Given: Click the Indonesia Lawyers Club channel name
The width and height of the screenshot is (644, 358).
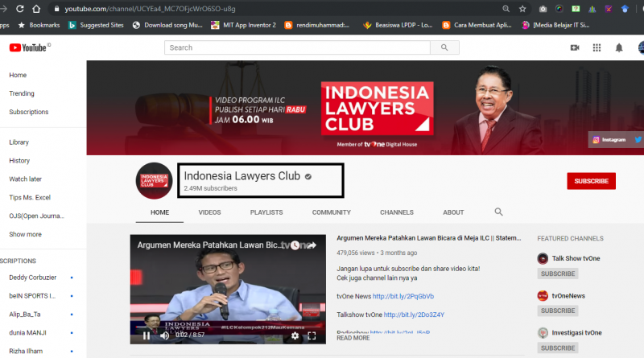Looking at the screenshot, I should point(242,175).
